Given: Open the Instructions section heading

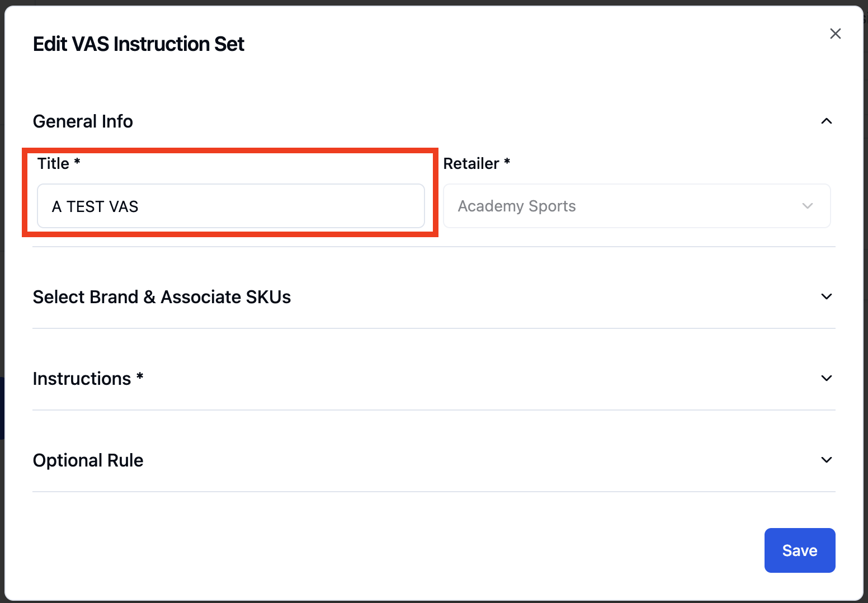Looking at the screenshot, I should (x=82, y=379).
